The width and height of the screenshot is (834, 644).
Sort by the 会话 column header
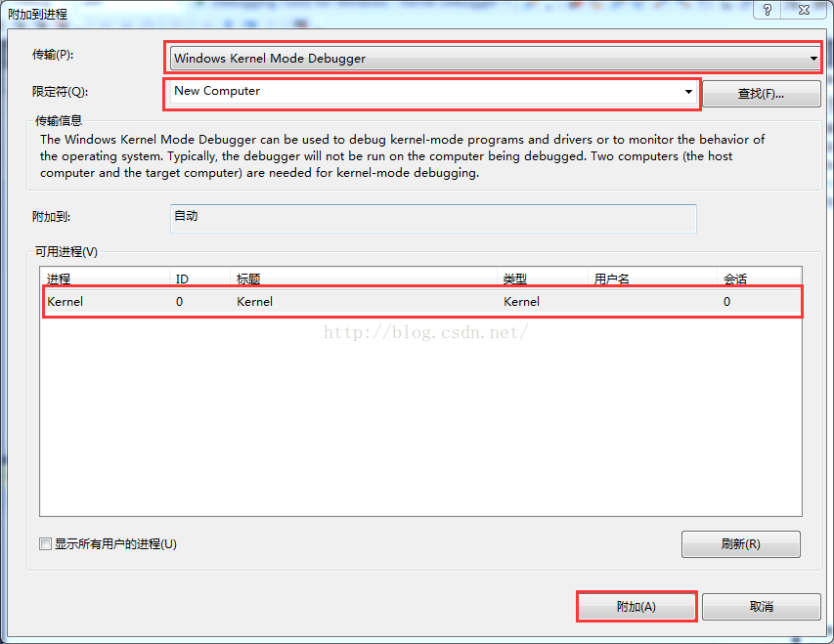click(x=759, y=279)
